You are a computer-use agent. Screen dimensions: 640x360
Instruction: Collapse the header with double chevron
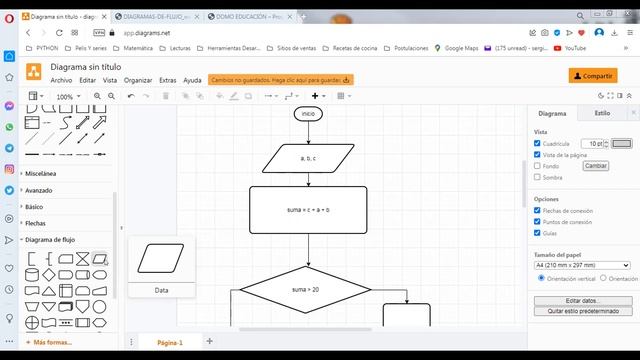coord(629,96)
